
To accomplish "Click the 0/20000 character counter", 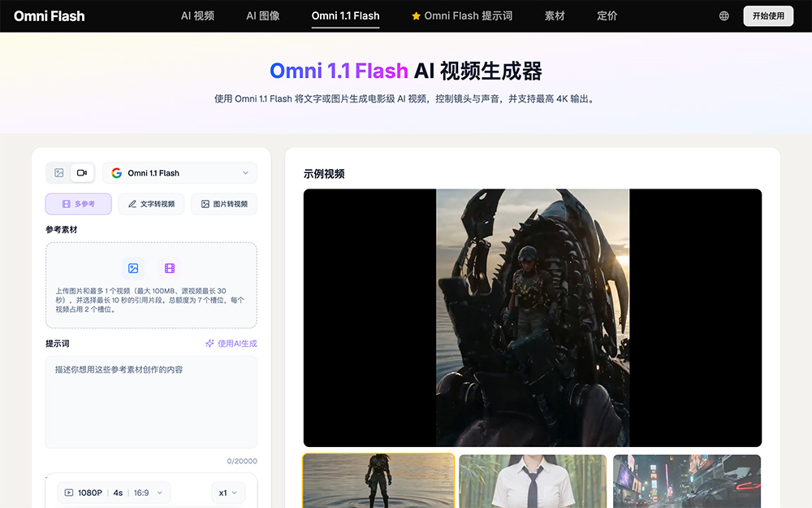I will [x=242, y=461].
